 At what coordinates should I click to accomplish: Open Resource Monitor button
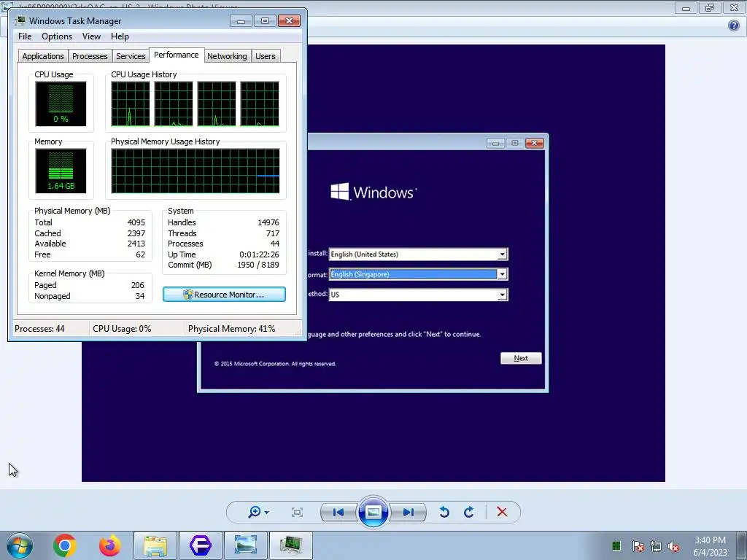click(224, 295)
